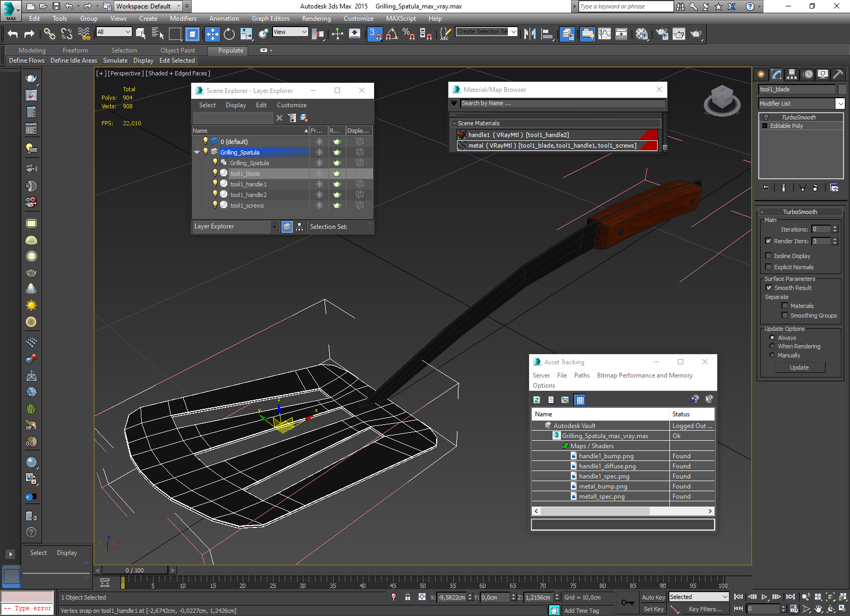Toggle the Auto Key button
Viewport: 850px width, 616px height.
pos(653,597)
